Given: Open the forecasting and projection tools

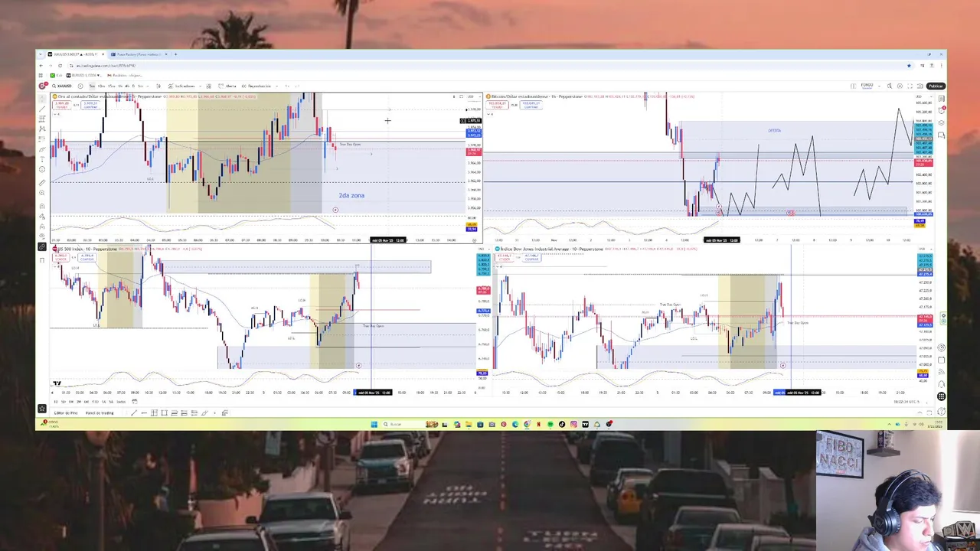Looking at the screenshot, I should (x=42, y=139).
